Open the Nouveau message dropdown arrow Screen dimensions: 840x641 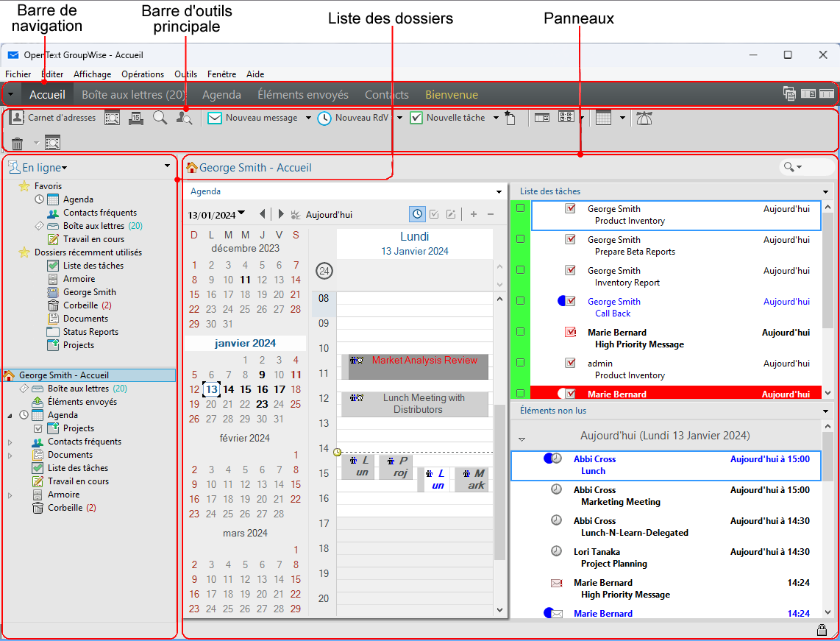point(309,118)
